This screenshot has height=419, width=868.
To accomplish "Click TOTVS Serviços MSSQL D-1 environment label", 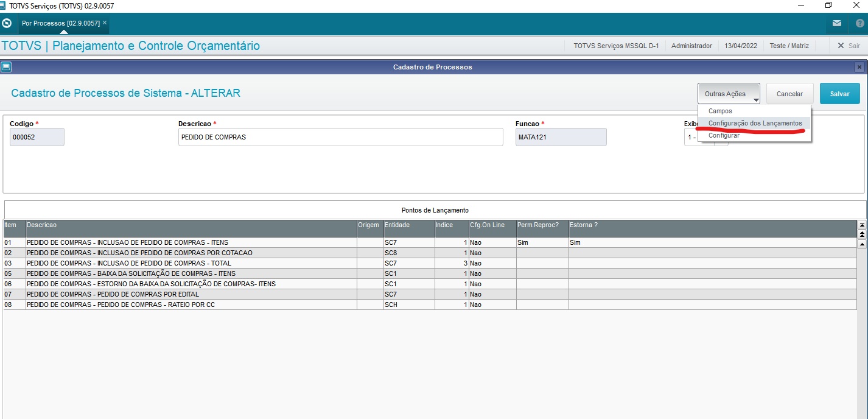I will (x=616, y=46).
